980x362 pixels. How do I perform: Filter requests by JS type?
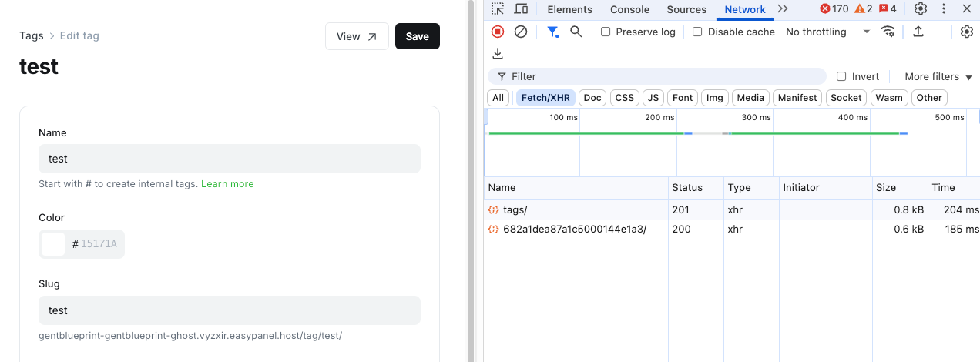pyautogui.click(x=653, y=98)
